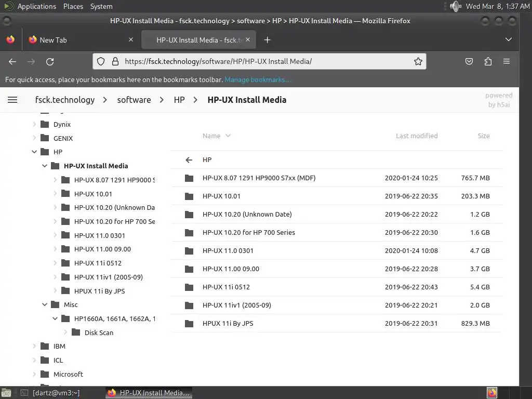
Task: Click the software breadcrumb
Action: (x=134, y=100)
